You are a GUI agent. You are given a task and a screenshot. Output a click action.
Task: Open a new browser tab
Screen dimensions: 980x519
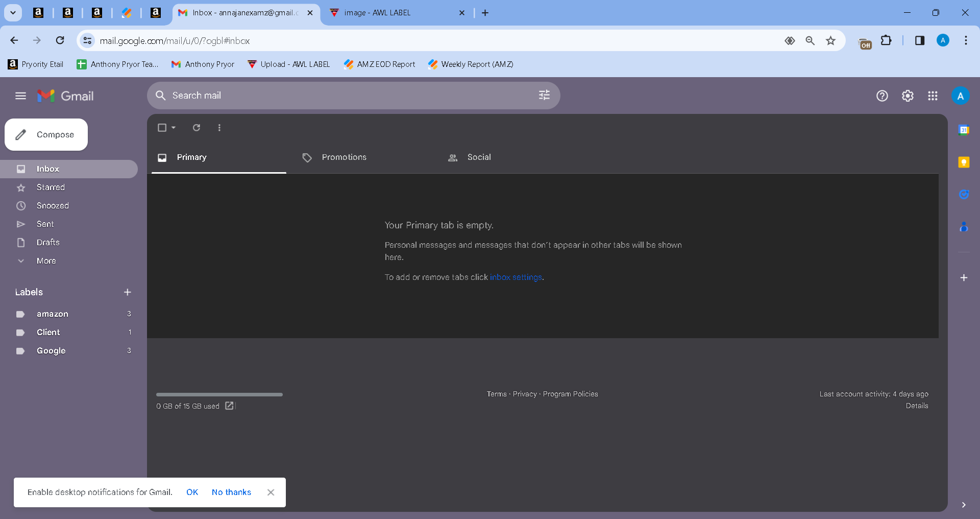485,13
